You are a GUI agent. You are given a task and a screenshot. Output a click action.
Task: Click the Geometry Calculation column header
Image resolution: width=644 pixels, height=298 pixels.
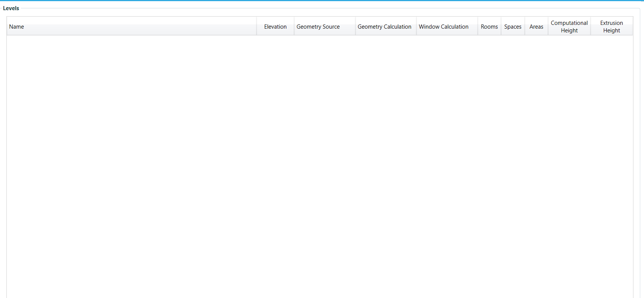pos(386,26)
